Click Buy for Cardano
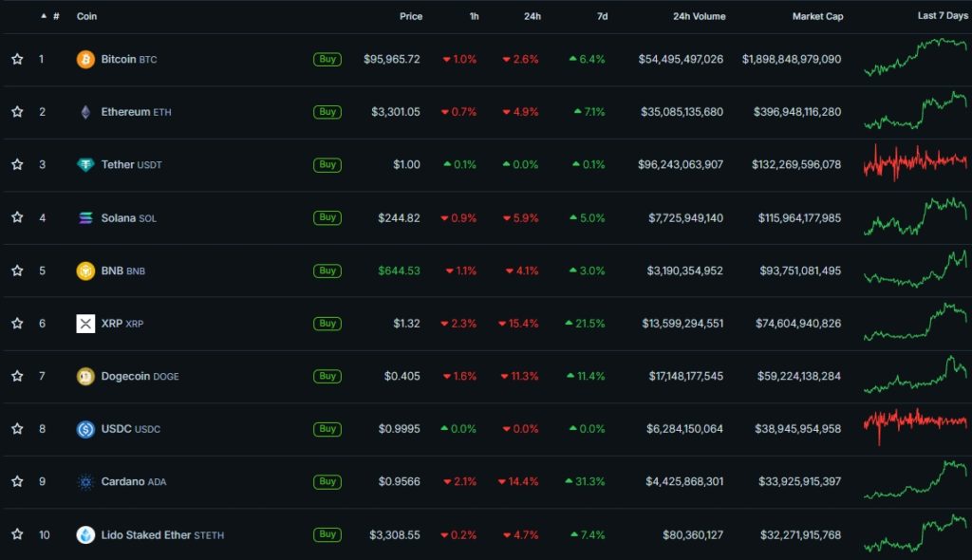Screen dimensions: 972x560 point(327,482)
